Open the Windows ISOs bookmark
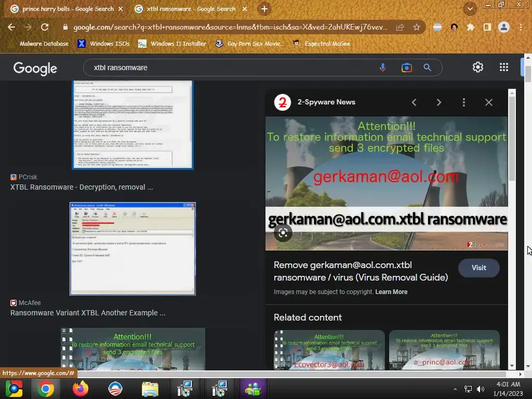Image resolution: width=532 pixels, height=399 pixels. click(103, 44)
